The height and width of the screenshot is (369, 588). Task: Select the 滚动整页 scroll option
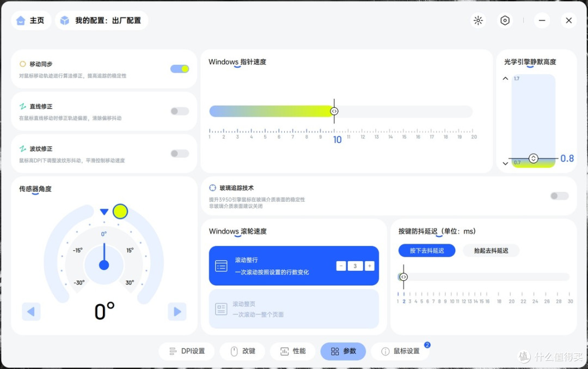tap(293, 309)
